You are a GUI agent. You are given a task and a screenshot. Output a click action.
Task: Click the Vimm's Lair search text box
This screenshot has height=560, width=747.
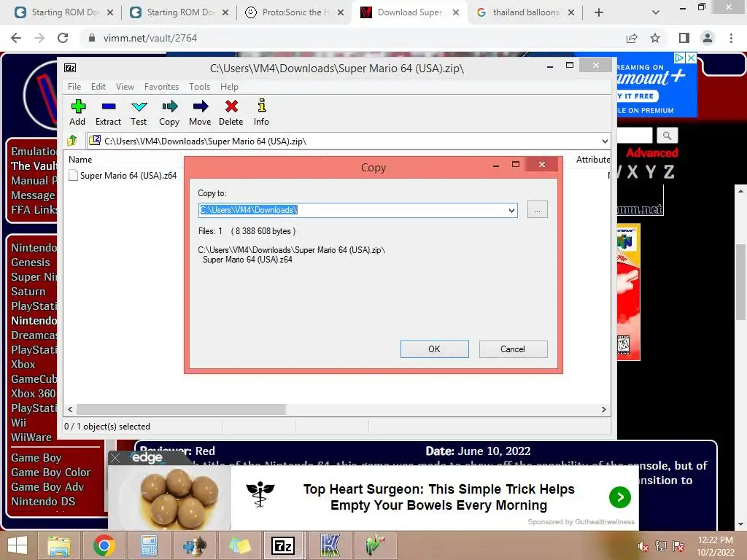tap(635, 136)
